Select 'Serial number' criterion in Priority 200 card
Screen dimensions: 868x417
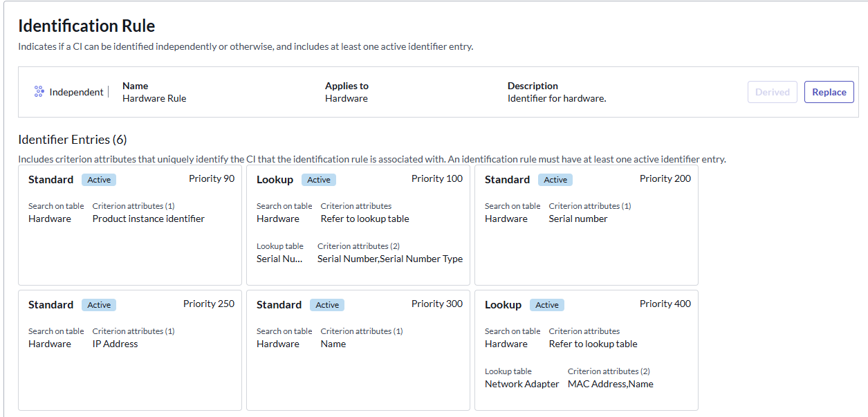pyautogui.click(x=578, y=219)
